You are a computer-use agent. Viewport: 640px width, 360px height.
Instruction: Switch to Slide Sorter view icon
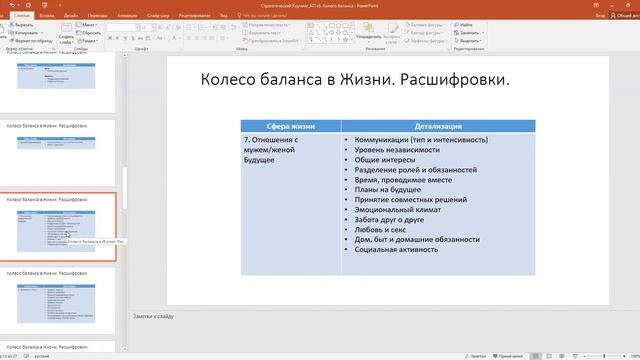click(549, 356)
